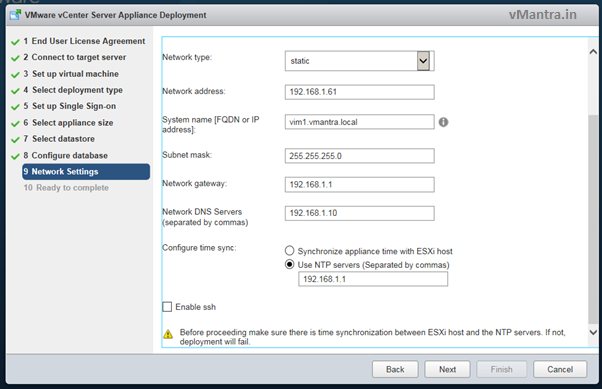The width and height of the screenshot is (602, 389).
Task: Go to step 7 Select datastore
Action: pos(59,139)
